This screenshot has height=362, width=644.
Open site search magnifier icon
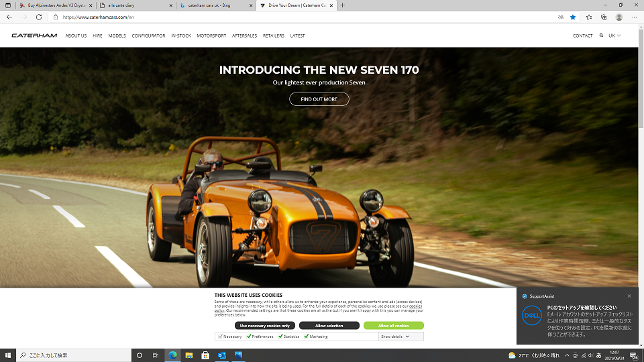coord(601,36)
